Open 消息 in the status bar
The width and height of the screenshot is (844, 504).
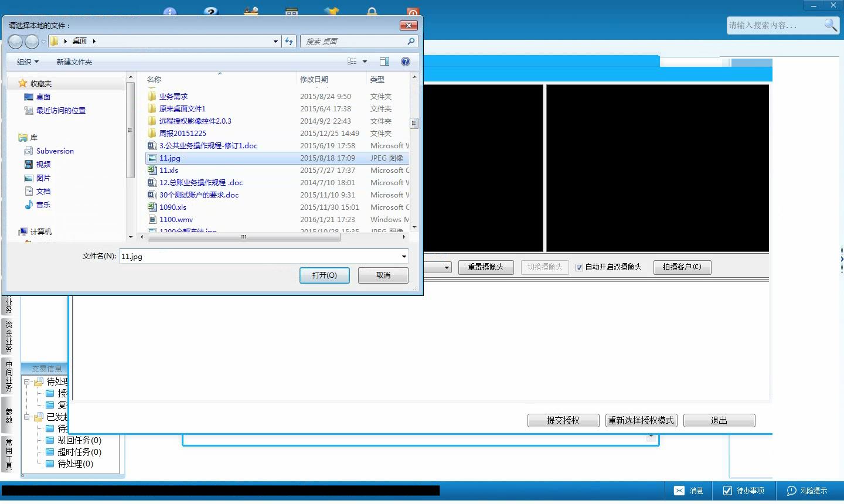point(688,491)
